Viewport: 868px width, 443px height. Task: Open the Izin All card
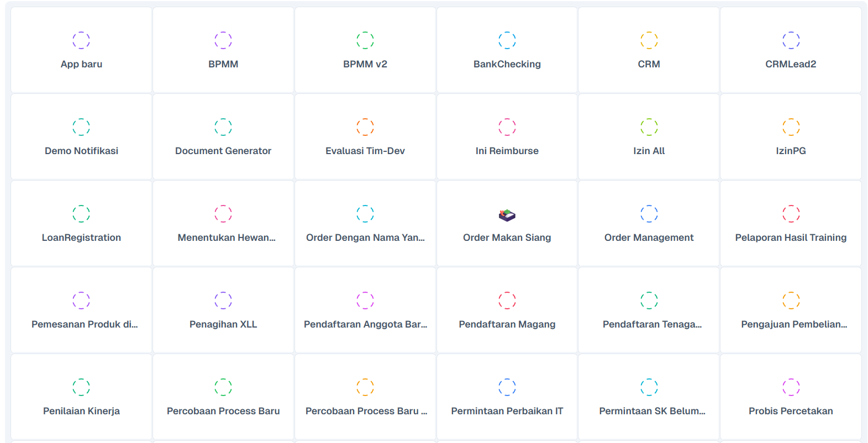click(x=649, y=137)
